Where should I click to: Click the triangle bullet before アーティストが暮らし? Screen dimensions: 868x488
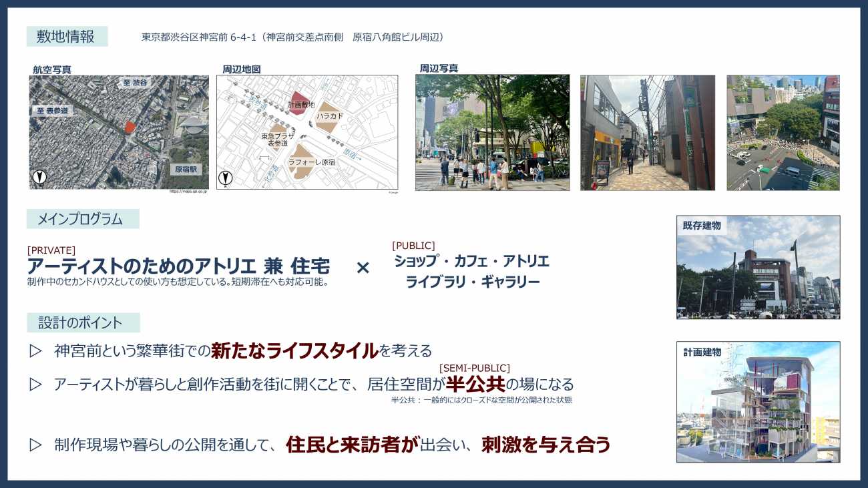coord(36,385)
